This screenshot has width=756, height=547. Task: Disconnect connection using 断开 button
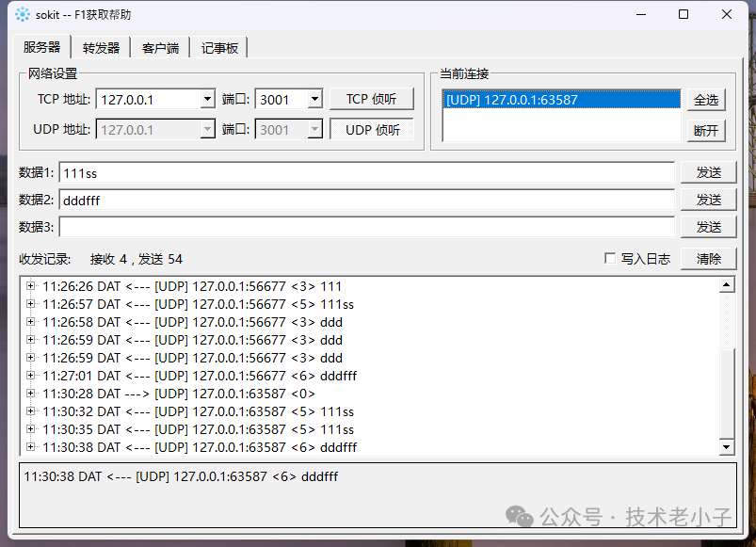point(705,131)
